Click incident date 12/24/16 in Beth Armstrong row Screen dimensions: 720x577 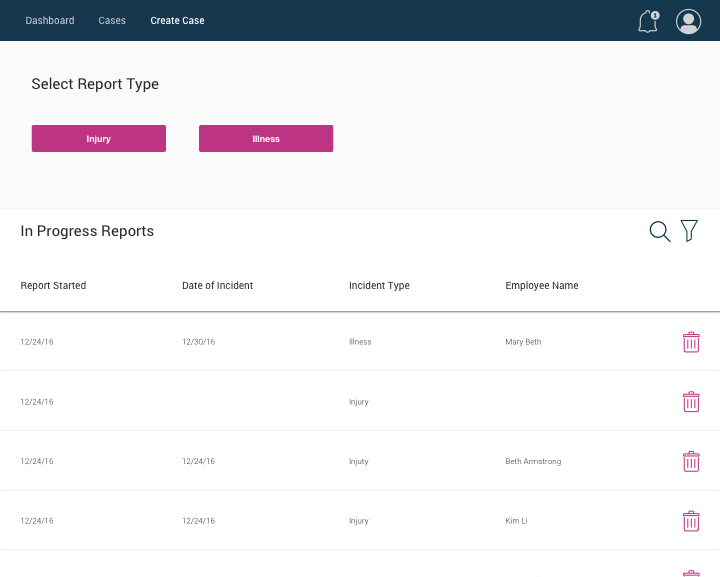198,461
